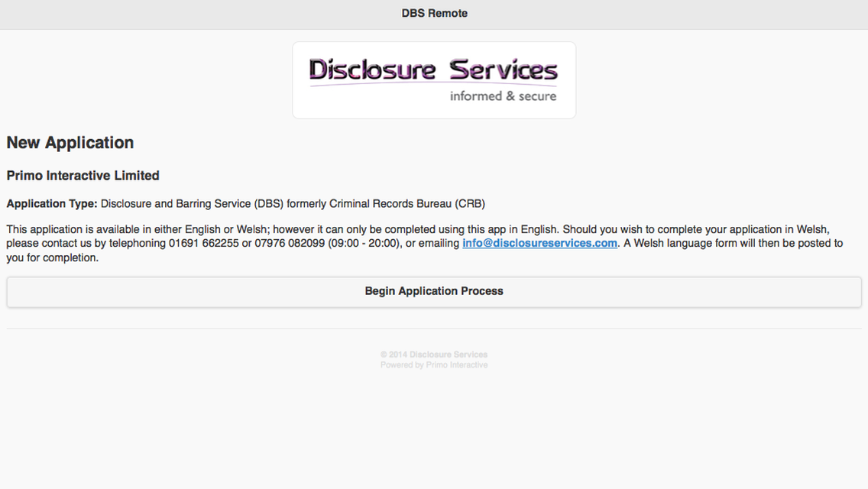The image size is (868, 489).
Task: Click the Application Type label
Action: pos(52,204)
